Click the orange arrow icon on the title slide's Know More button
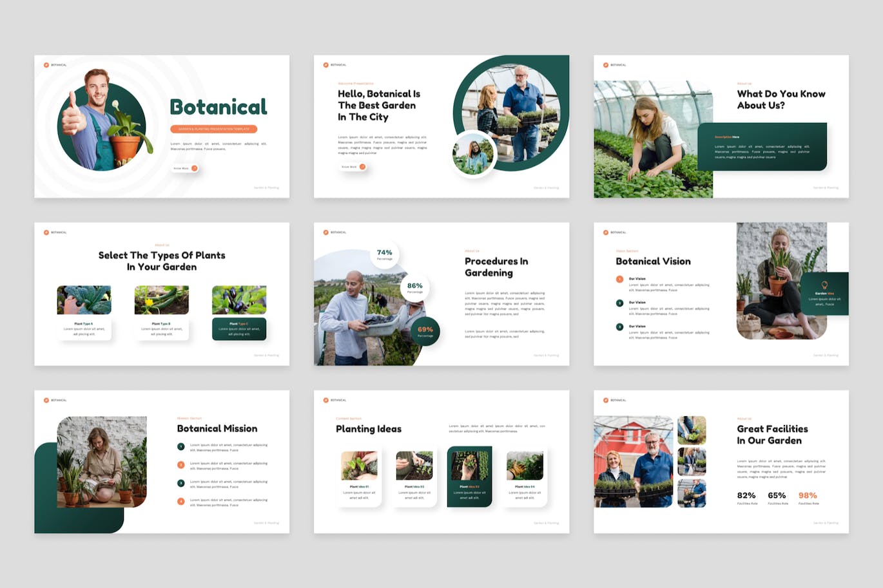This screenshot has height=588, width=883. [194, 168]
